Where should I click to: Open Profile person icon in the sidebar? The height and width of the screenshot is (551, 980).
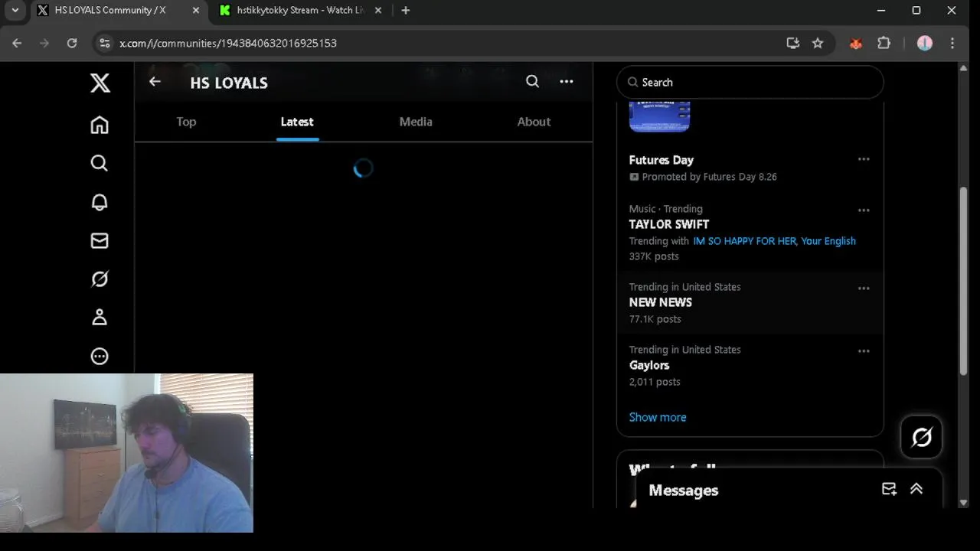tap(100, 318)
